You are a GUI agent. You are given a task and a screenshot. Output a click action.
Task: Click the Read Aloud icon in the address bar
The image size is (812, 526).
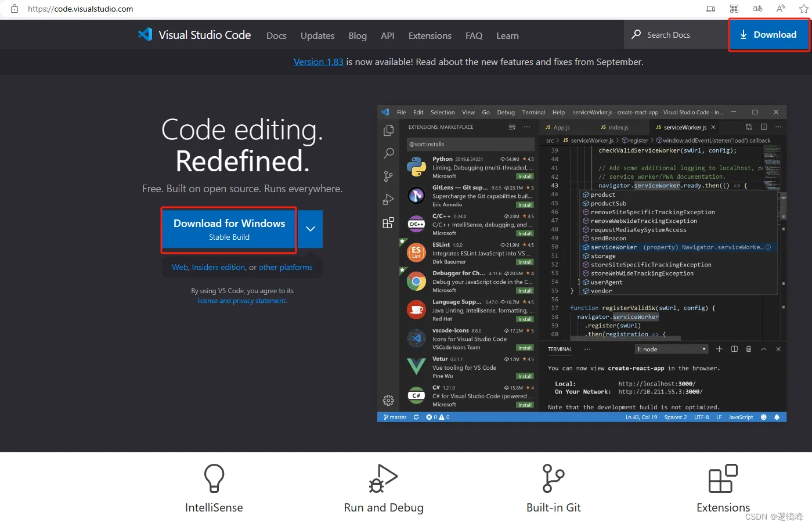coord(781,9)
